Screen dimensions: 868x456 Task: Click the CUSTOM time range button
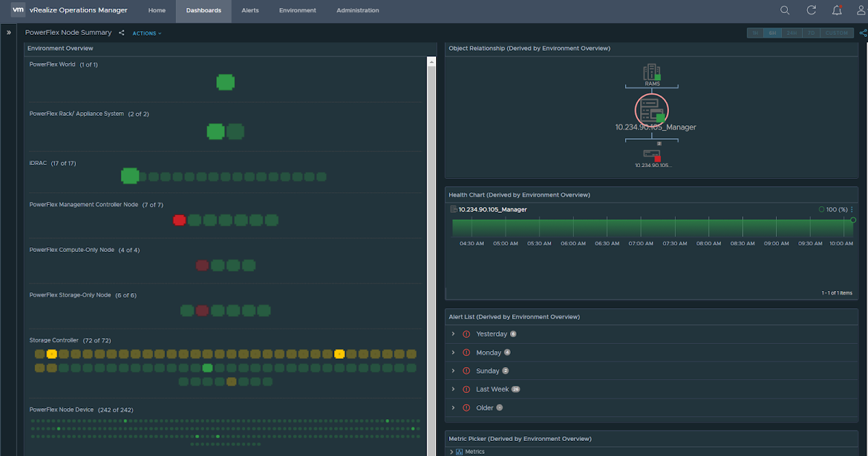tap(837, 33)
